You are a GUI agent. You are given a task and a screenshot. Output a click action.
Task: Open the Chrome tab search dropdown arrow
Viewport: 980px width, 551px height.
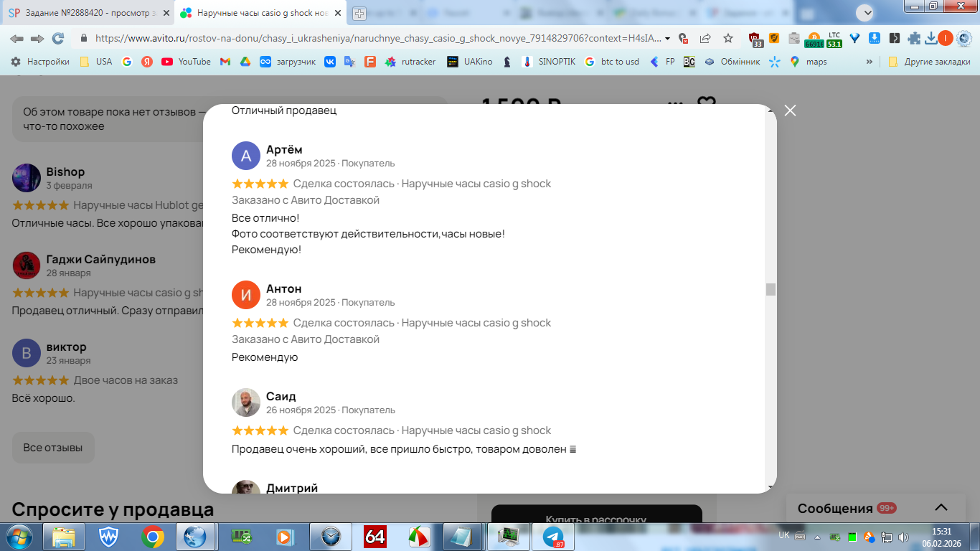(x=865, y=12)
